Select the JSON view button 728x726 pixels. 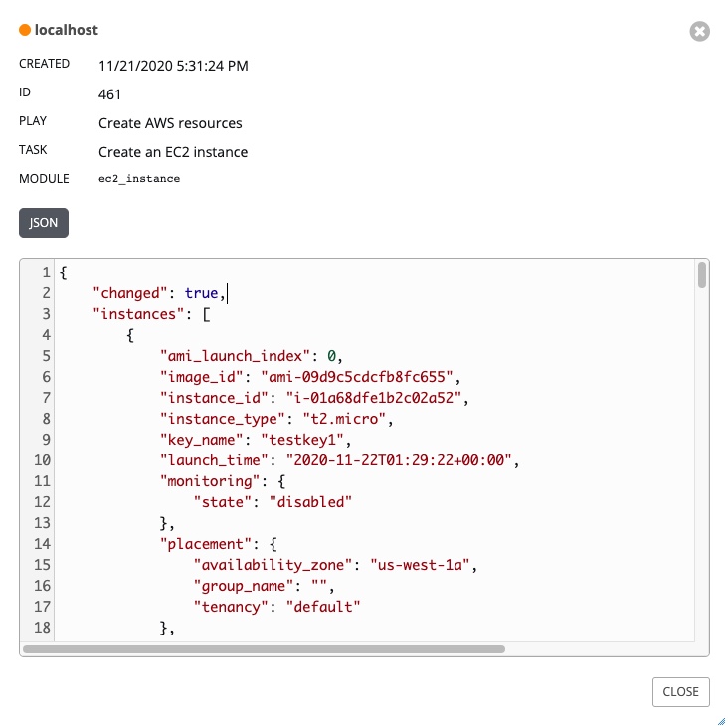tap(44, 223)
